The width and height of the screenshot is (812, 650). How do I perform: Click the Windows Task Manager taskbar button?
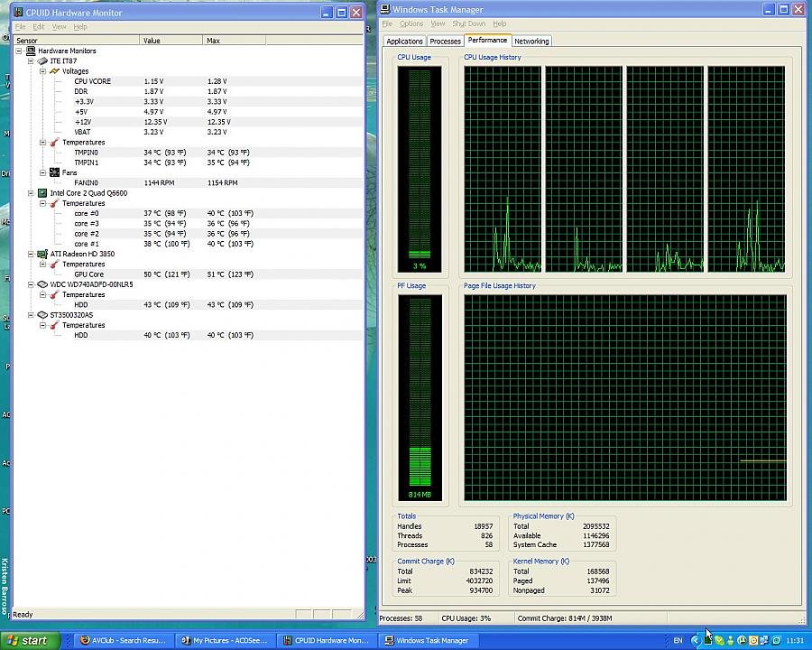pos(428,641)
